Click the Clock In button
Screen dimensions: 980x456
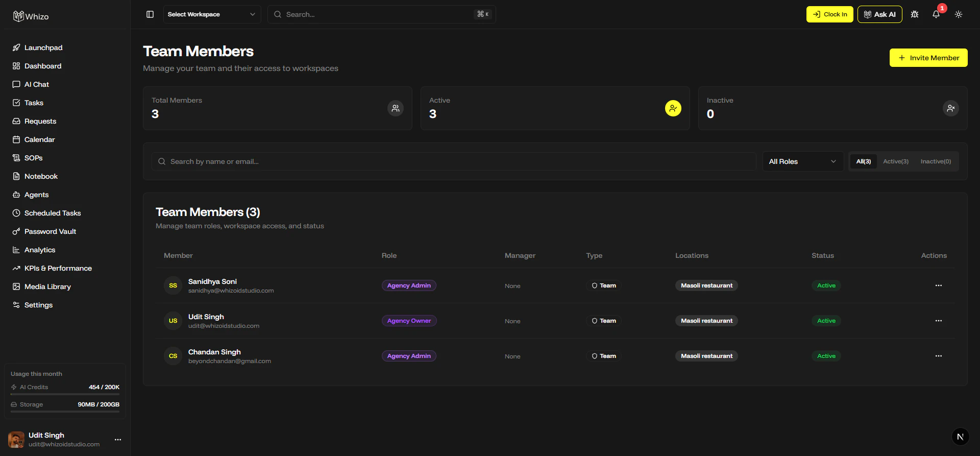[830, 14]
